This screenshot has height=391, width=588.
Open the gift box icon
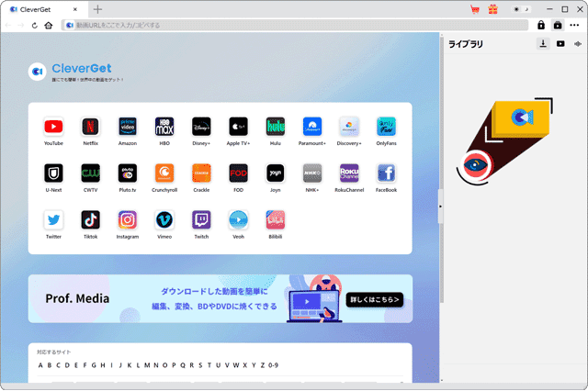pyautogui.click(x=492, y=9)
